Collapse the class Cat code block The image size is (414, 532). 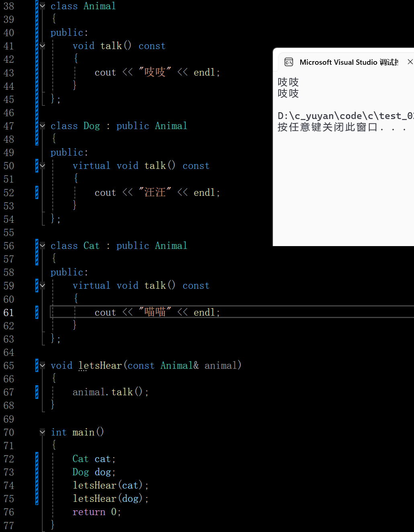click(43, 246)
